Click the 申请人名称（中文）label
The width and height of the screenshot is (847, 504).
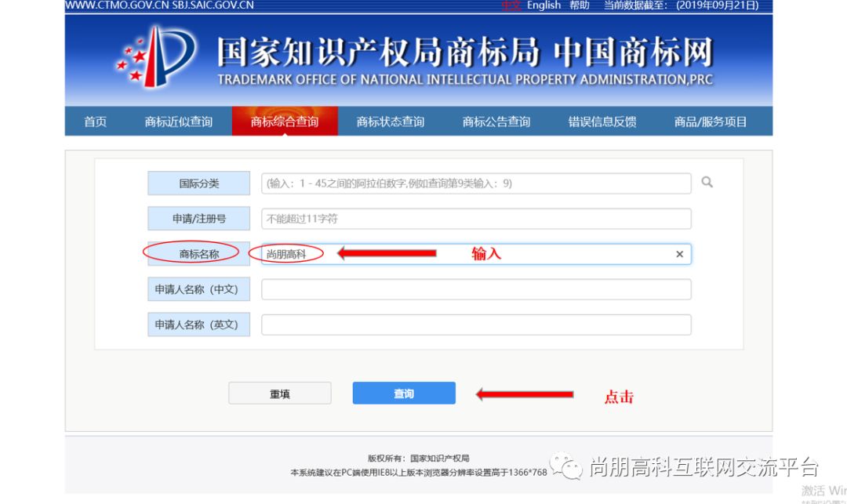(198, 289)
